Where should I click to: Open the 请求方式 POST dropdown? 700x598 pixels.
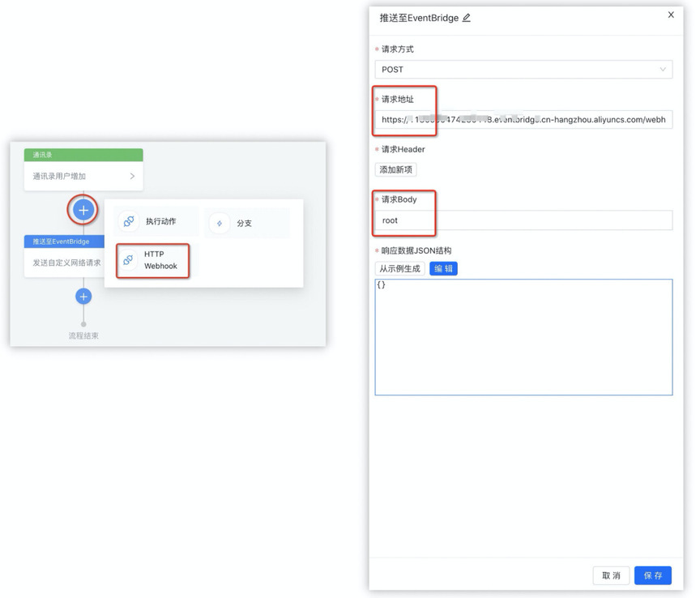[x=523, y=69]
